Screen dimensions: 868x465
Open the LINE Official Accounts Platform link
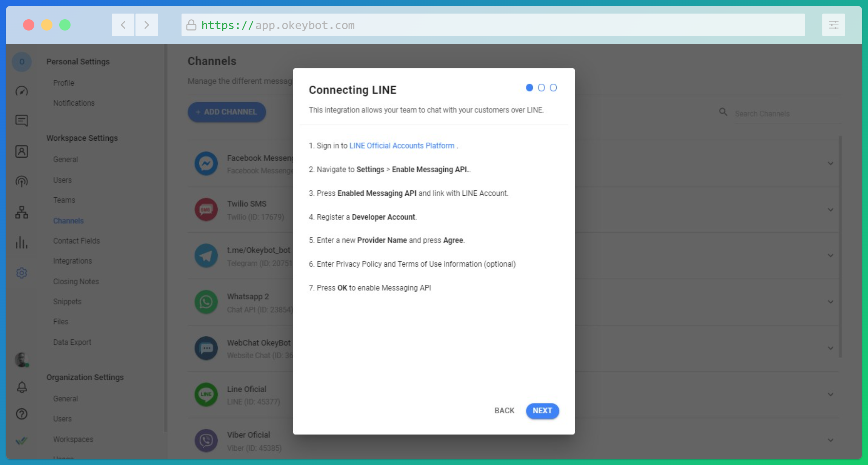[x=402, y=146]
